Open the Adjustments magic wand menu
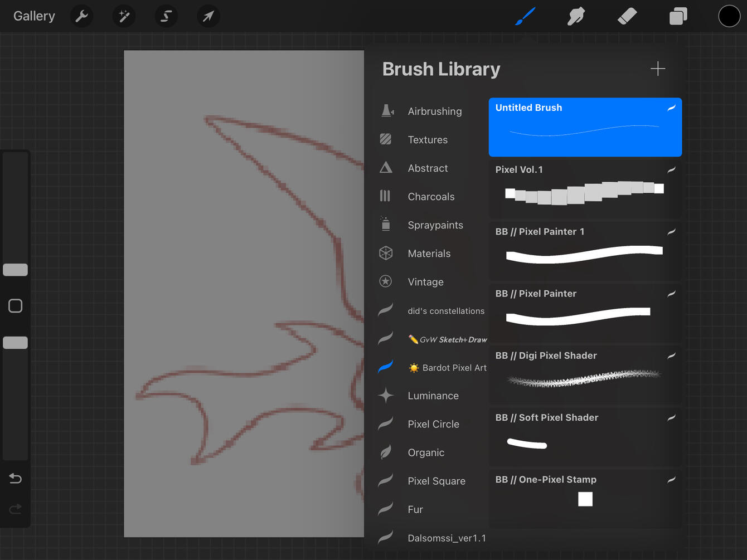This screenshot has width=747, height=560. coord(124,16)
